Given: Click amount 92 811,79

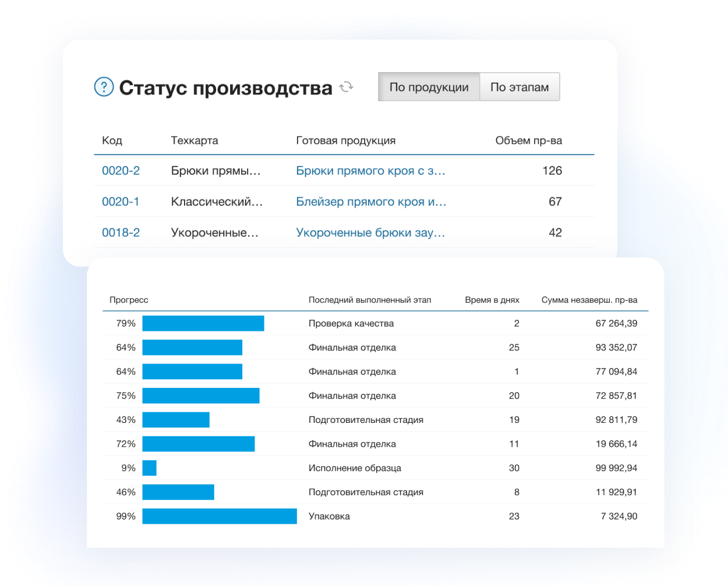Looking at the screenshot, I should point(616,419).
